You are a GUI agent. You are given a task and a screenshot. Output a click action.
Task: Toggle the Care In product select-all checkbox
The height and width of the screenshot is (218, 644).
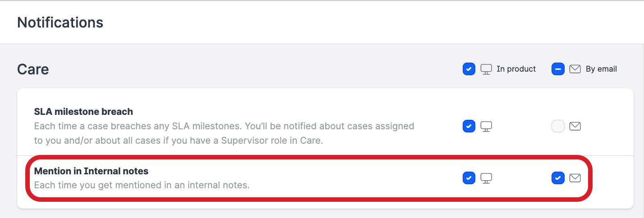pos(469,69)
